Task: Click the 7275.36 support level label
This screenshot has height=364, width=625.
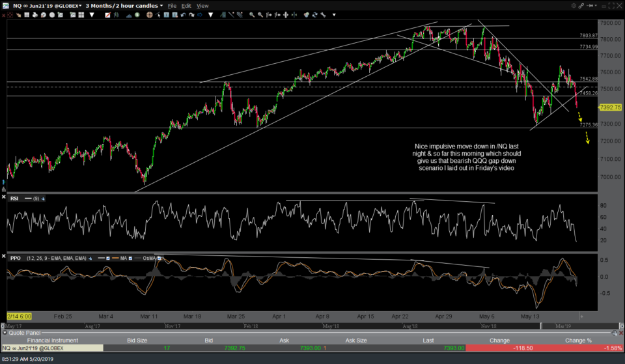Action: pyautogui.click(x=589, y=125)
